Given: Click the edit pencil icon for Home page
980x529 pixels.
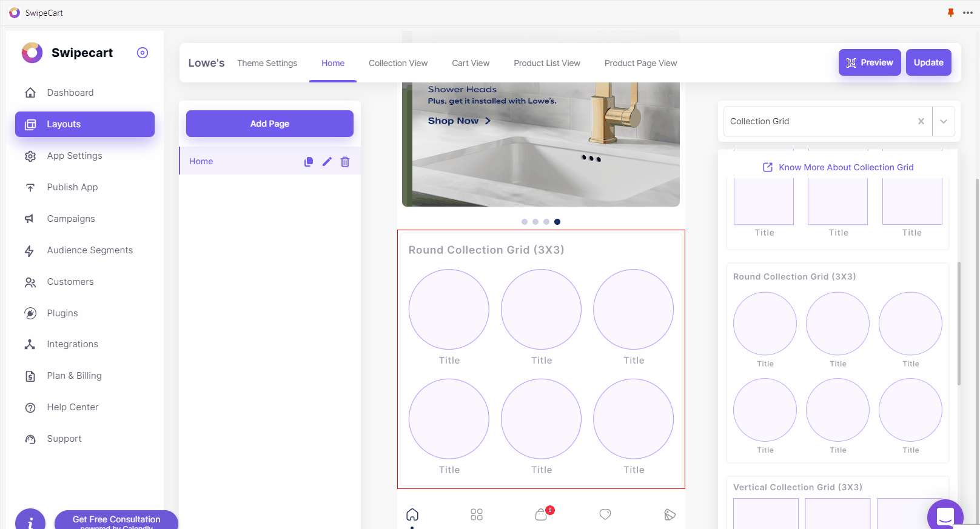Looking at the screenshot, I should (327, 162).
